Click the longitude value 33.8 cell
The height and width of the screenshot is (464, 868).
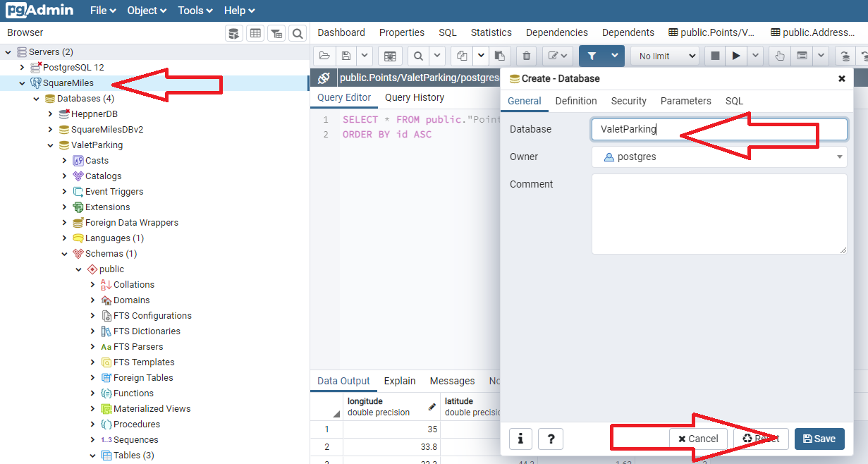[391, 446]
